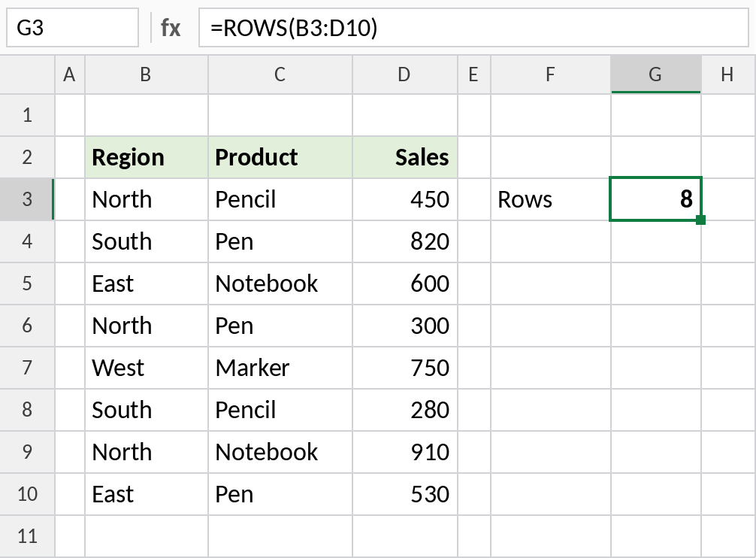
Task: Select column C header
Action: pyautogui.click(x=280, y=74)
